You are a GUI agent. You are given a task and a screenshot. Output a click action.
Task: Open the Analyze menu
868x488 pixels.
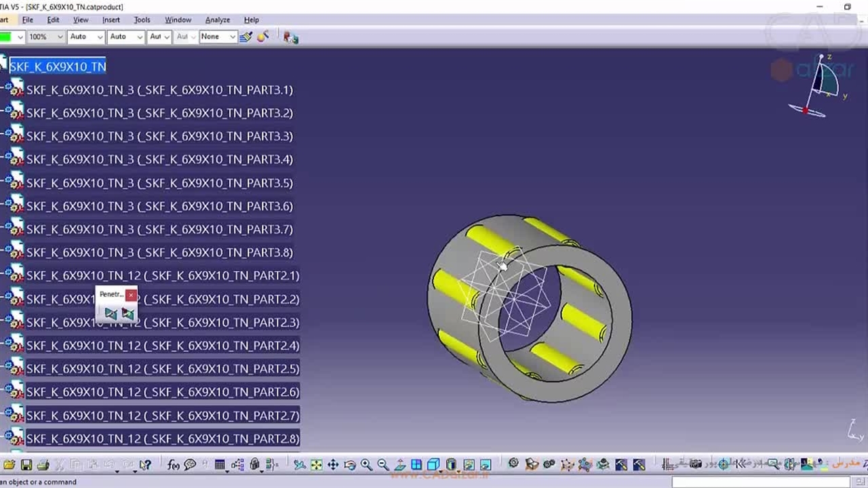tap(217, 20)
